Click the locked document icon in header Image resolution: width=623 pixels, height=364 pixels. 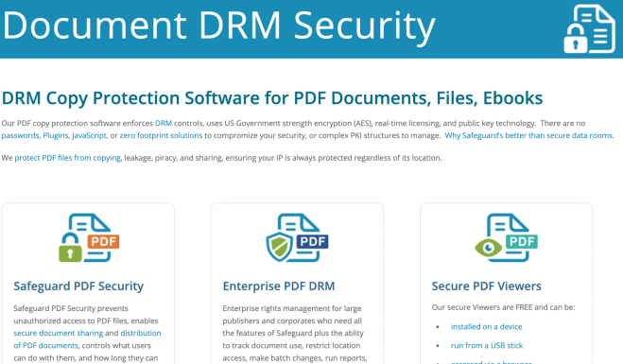(590, 28)
